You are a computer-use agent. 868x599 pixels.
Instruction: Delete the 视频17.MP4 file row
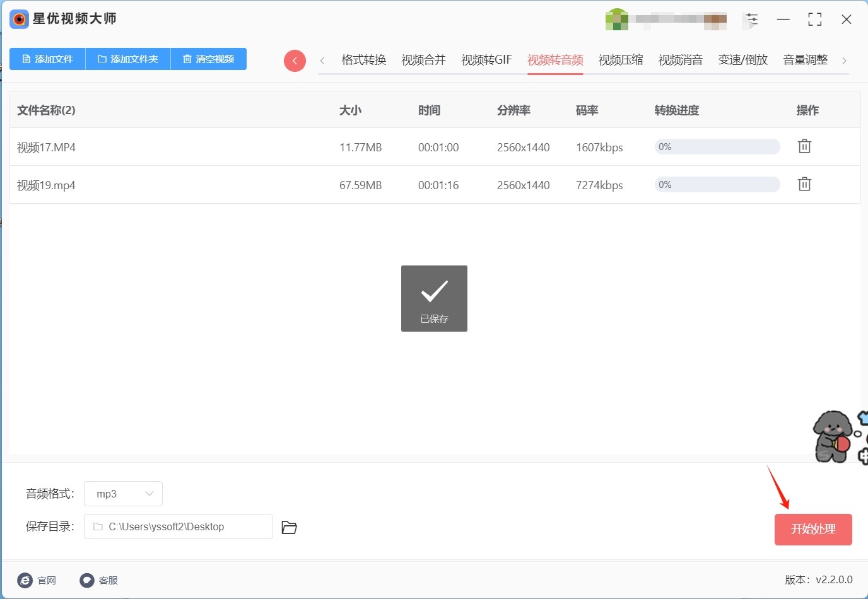(804, 146)
